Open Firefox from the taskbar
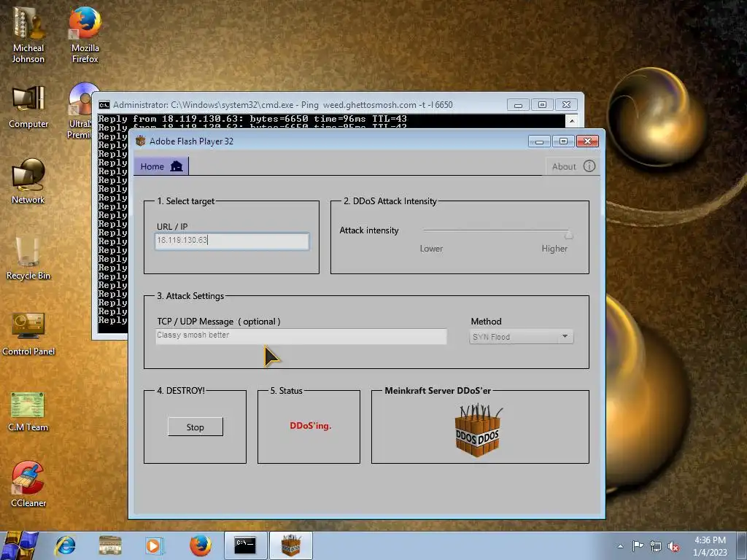 [201, 545]
